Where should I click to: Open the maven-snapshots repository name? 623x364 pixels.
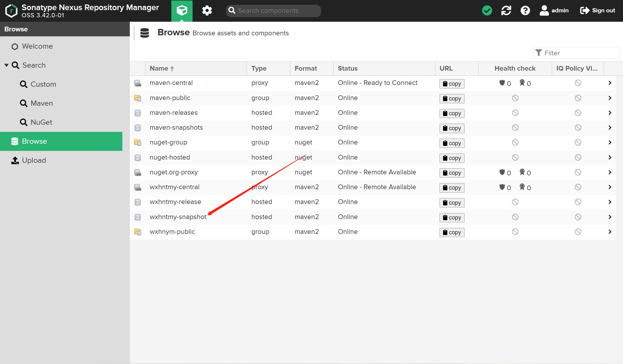[x=176, y=127]
